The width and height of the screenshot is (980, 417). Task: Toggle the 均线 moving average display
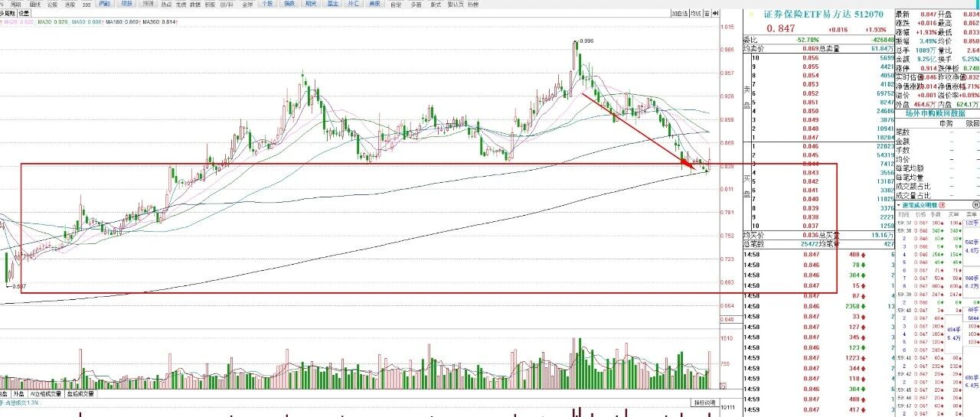click(696, 13)
